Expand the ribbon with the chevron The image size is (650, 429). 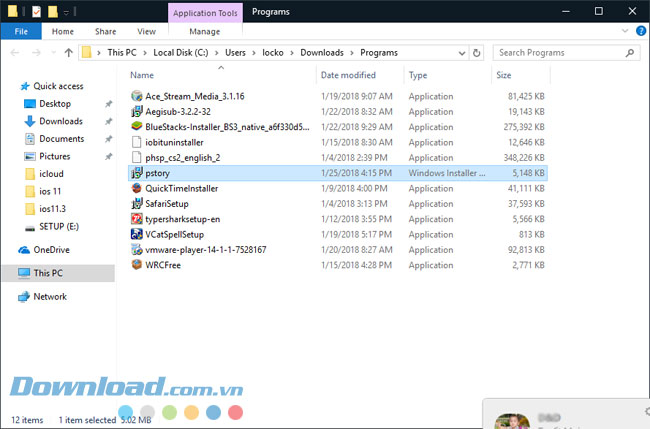tap(625, 31)
